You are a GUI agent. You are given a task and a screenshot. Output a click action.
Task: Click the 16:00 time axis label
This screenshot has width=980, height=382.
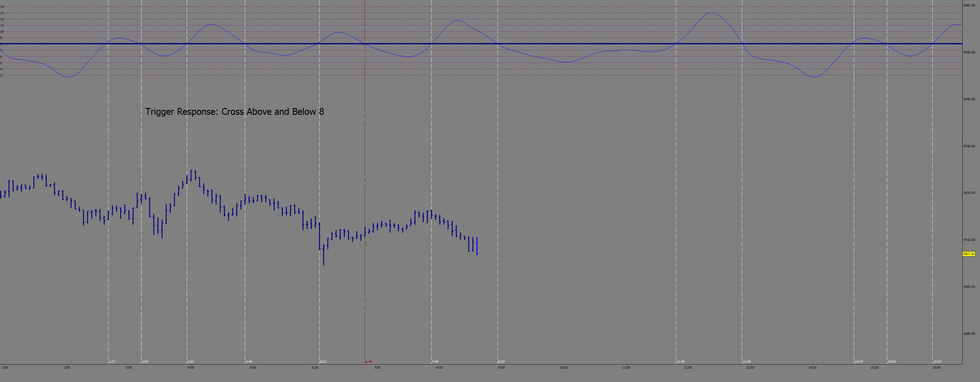click(x=936, y=368)
